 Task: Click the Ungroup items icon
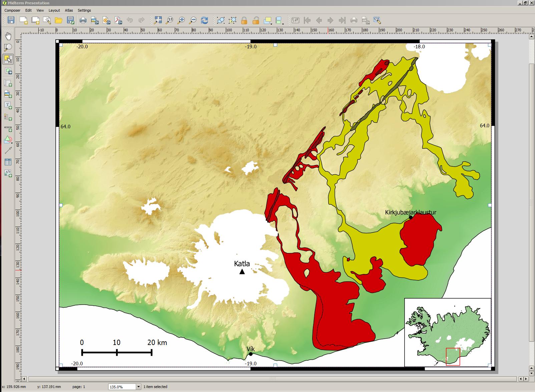(232, 20)
